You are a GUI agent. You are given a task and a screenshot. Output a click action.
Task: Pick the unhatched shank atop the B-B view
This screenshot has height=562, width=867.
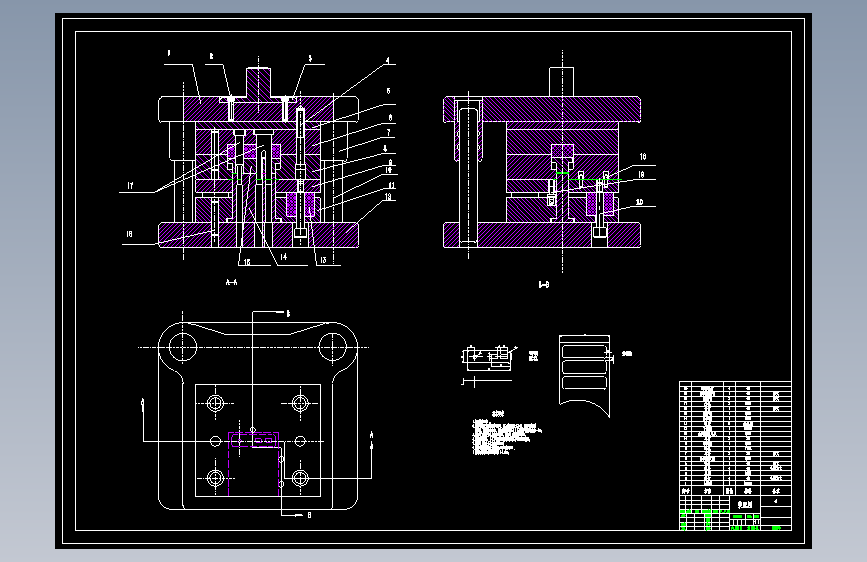(x=561, y=82)
